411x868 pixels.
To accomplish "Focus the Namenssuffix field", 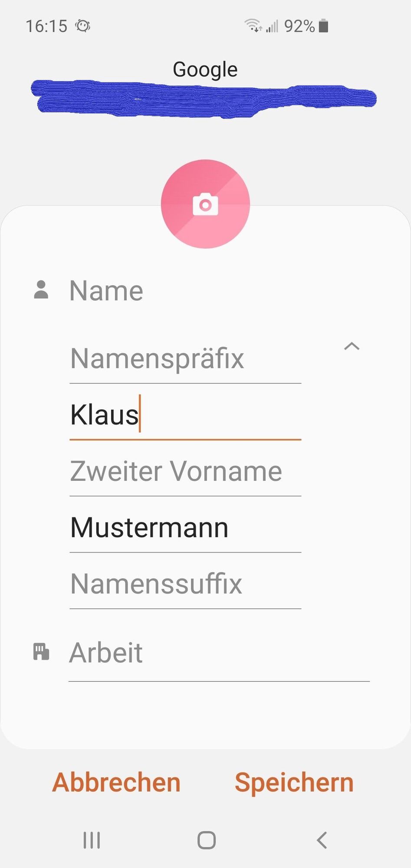I will 185,584.
